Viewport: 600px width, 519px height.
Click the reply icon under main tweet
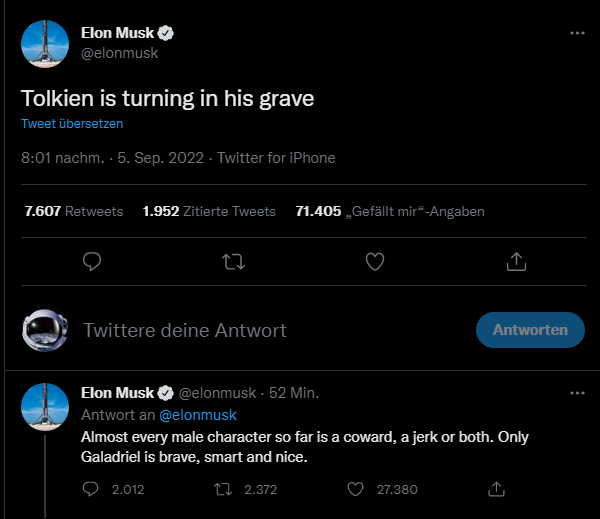[x=92, y=262]
